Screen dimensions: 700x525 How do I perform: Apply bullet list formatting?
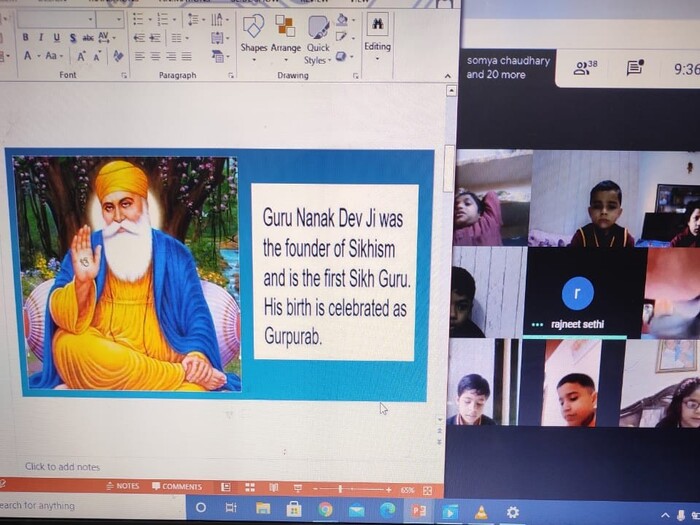tap(138, 19)
